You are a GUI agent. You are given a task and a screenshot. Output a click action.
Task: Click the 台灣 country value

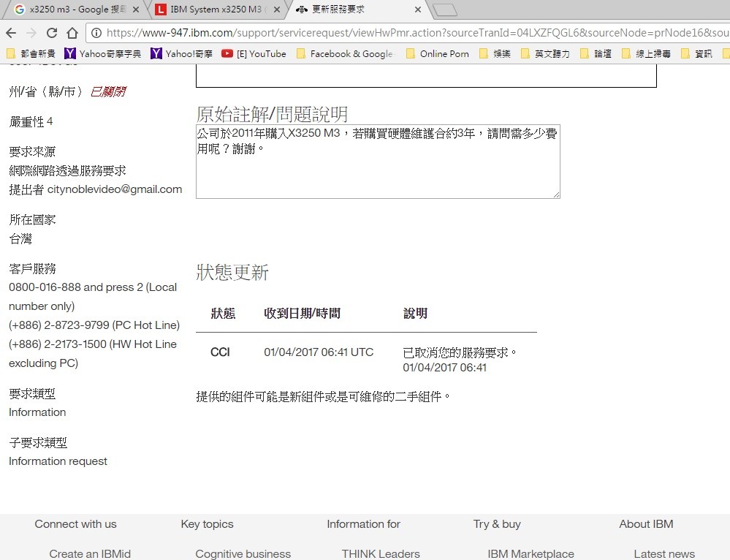click(x=20, y=239)
